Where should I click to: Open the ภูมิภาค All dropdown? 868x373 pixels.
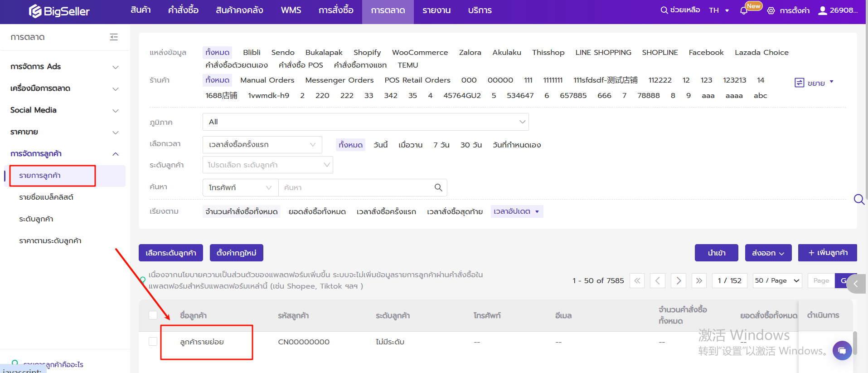(x=365, y=122)
